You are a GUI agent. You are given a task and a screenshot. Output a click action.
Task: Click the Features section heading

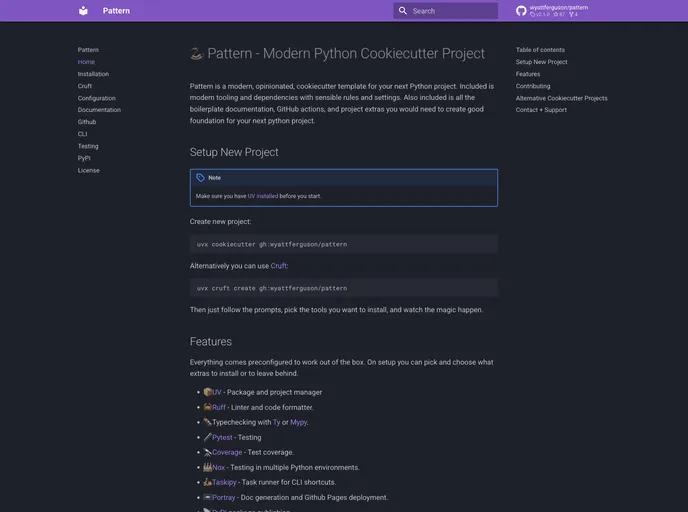click(x=211, y=342)
